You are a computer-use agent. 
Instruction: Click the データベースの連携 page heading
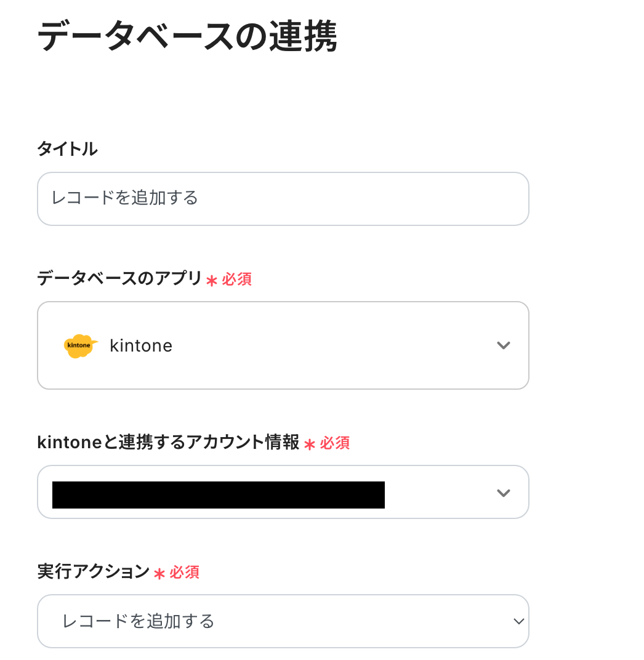187,37
